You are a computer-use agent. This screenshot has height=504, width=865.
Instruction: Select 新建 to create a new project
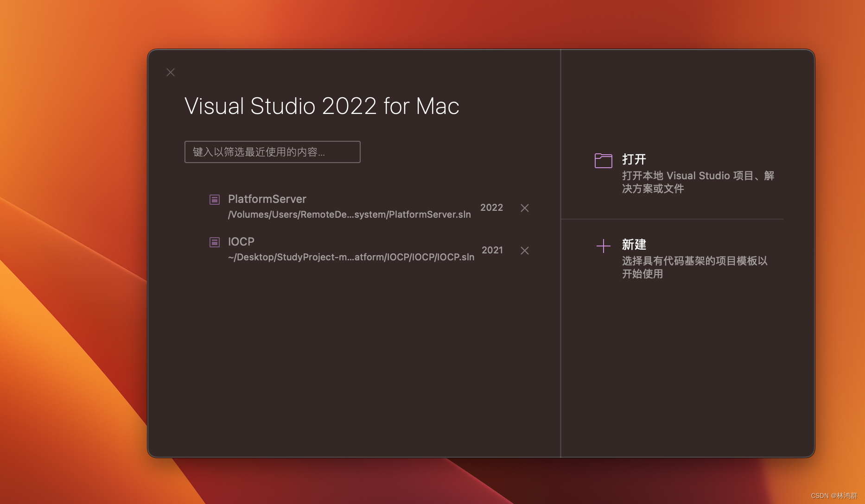(x=633, y=245)
